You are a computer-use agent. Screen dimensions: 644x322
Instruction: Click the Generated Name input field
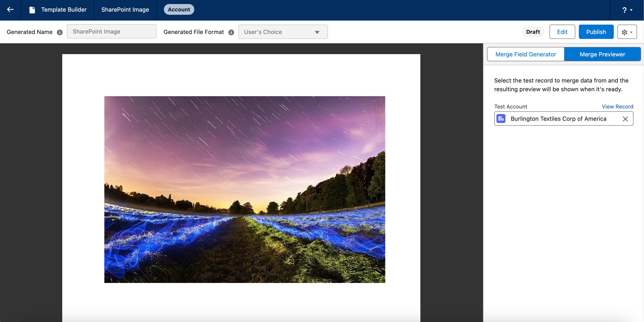[111, 32]
